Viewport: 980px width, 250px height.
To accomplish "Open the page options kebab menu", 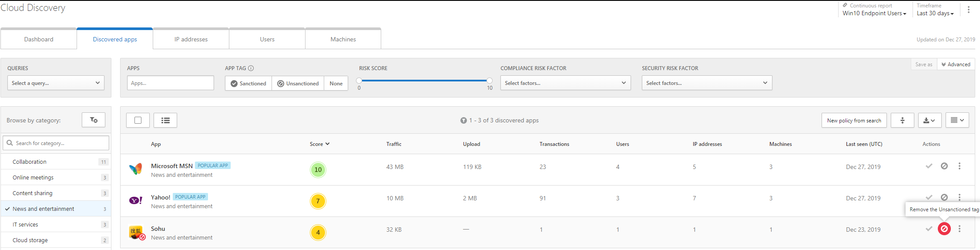I will point(968,10).
